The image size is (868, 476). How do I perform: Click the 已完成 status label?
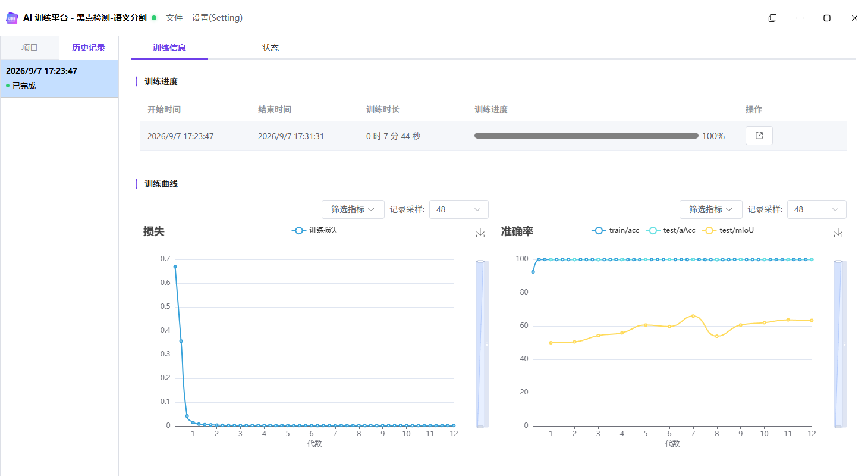[x=24, y=86]
